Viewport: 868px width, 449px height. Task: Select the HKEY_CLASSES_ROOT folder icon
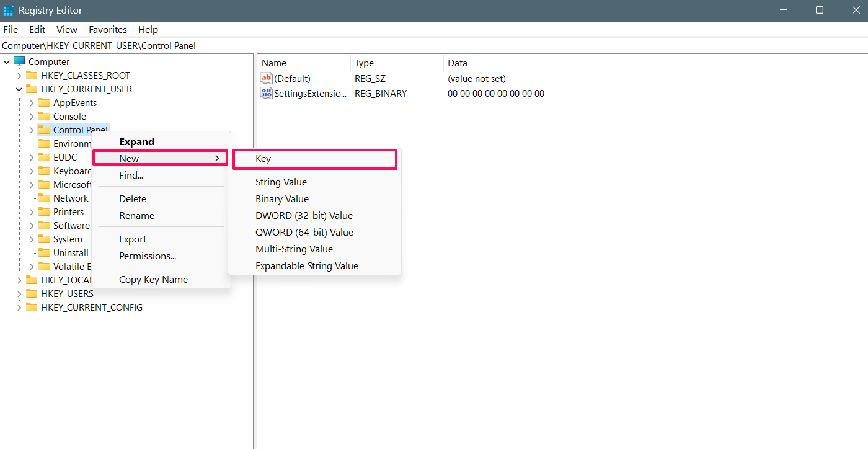(32, 76)
